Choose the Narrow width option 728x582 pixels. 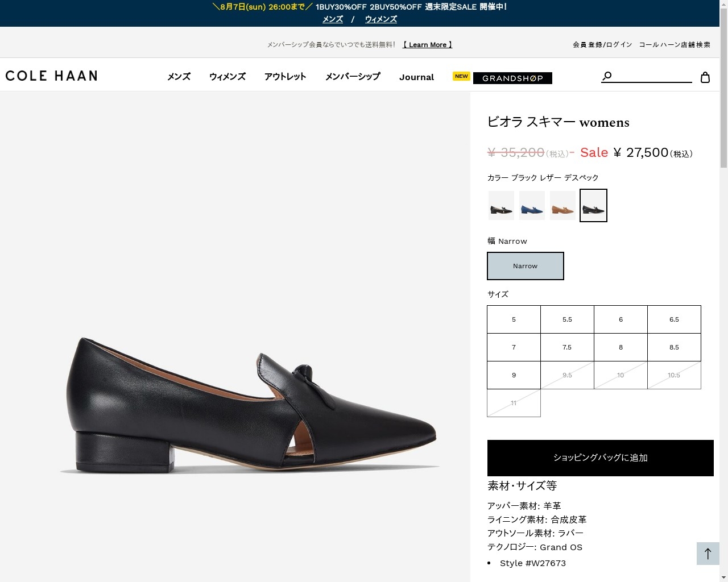pyautogui.click(x=526, y=266)
